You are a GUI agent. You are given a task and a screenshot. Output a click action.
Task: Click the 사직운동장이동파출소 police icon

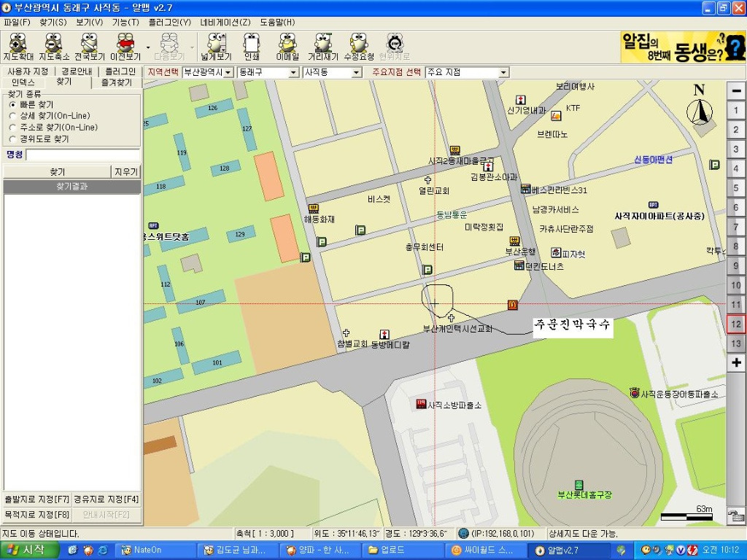[x=634, y=393]
